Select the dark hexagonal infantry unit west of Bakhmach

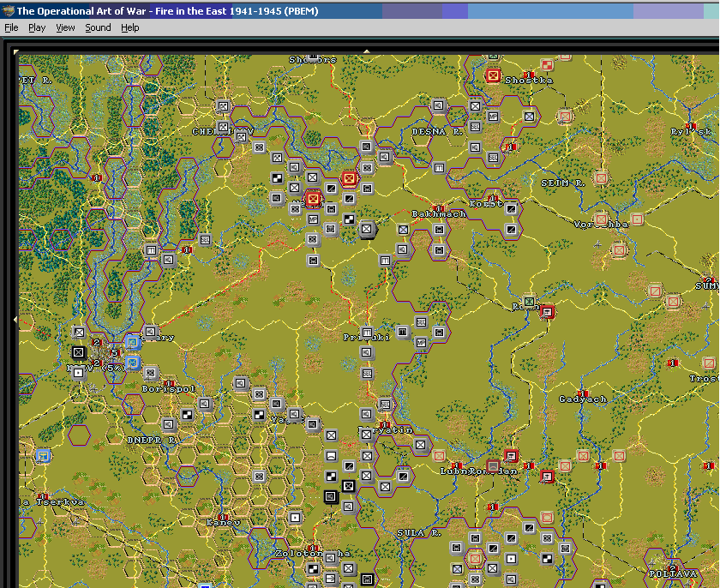click(367, 229)
